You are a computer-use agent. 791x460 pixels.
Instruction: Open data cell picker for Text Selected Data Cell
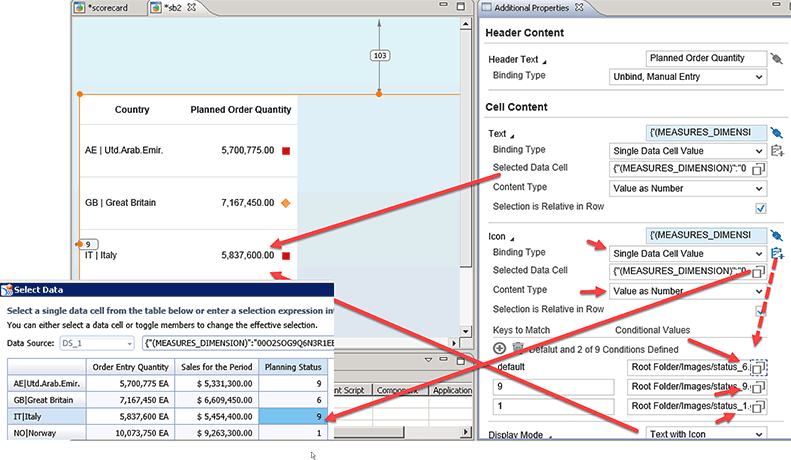pyautogui.click(x=759, y=168)
